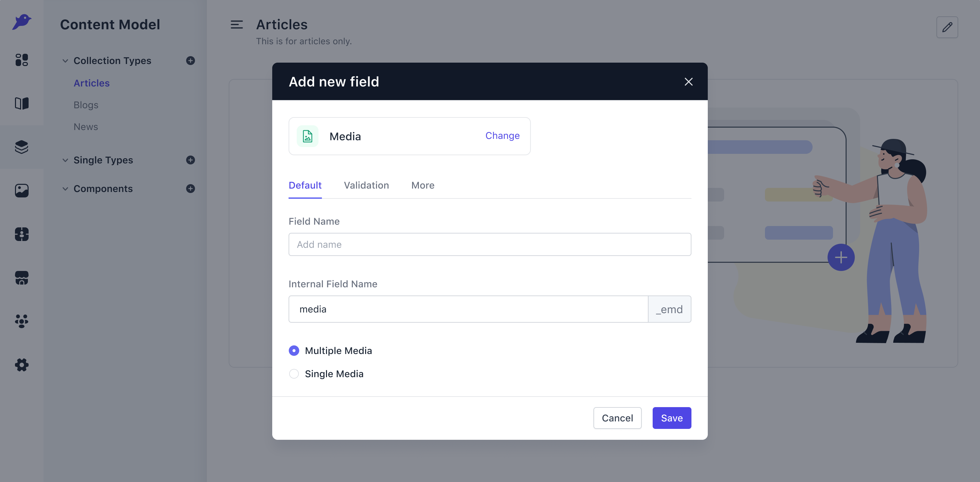The image size is (980, 482).
Task: Open the Articles collection type
Action: (x=91, y=83)
